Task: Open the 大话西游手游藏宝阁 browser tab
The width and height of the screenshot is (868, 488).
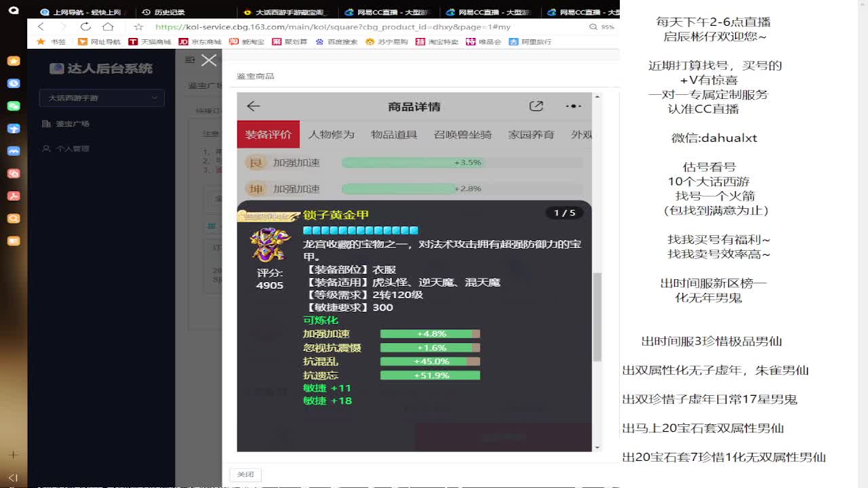Action: coord(285,12)
